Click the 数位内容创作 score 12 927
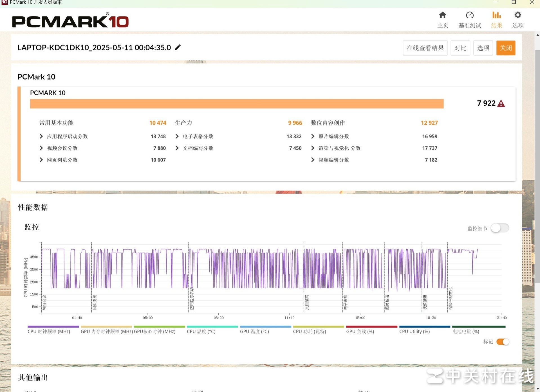The width and height of the screenshot is (540, 392). [x=429, y=123]
